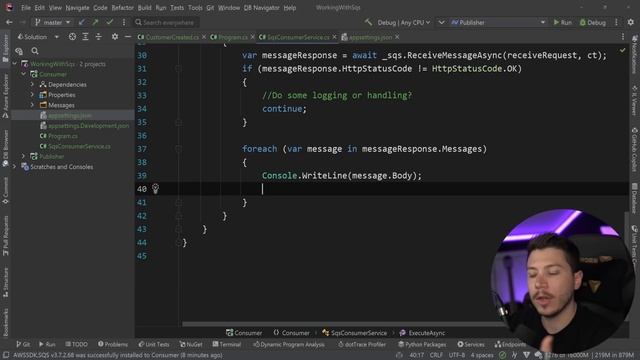The image size is (640, 360).
Task: Collapse the WorkingWithSqs solution node
Action: click(15, 64)
